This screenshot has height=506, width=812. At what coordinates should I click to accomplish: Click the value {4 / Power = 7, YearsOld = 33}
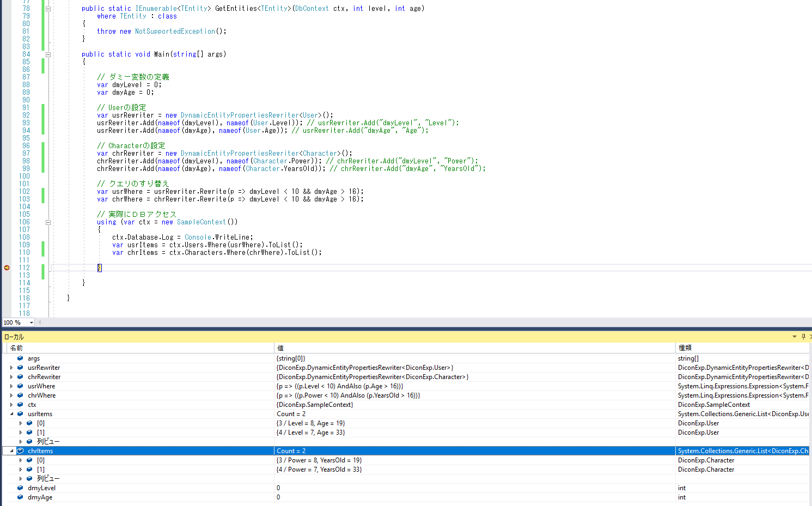[x=319, y=470]
